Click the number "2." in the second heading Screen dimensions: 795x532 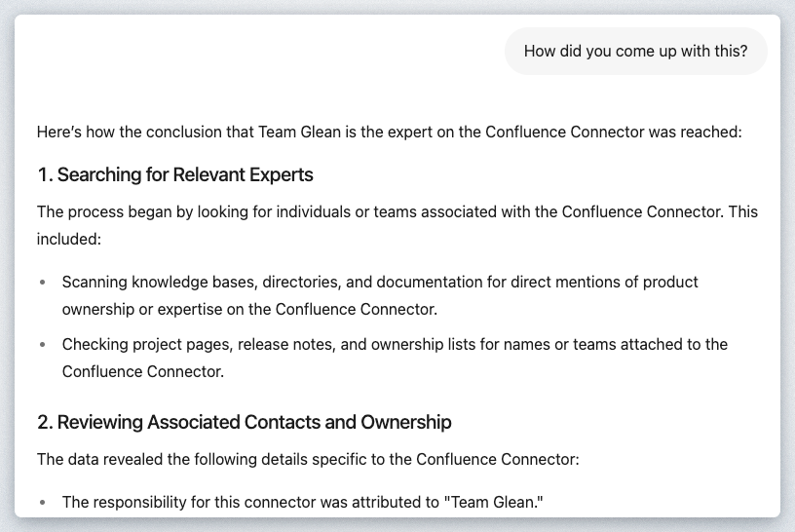point(46,422)
